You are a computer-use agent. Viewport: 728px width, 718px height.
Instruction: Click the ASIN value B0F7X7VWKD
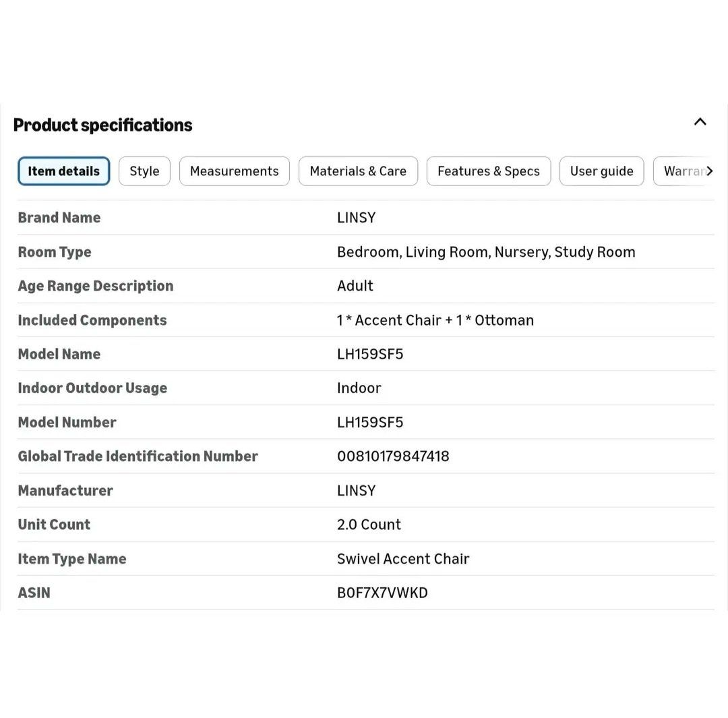[x=382, y=593]
